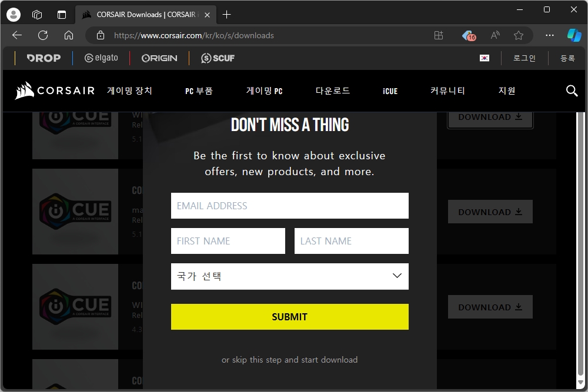Open the browser workspaces icon
The image size is (588, 392).
37,15
